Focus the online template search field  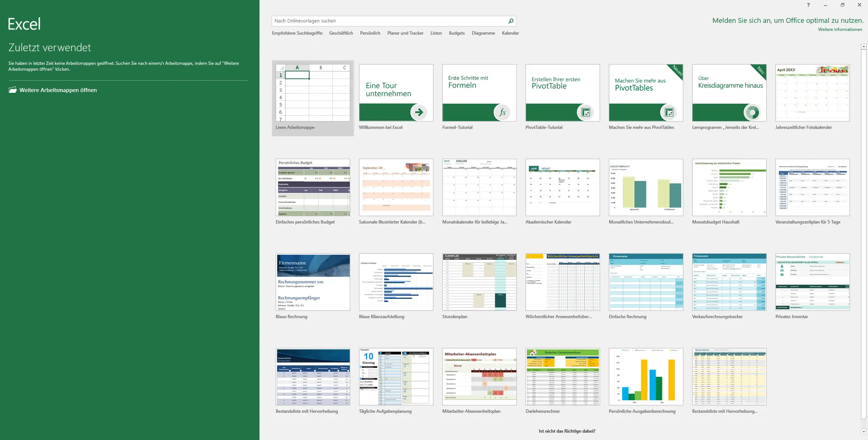[x=387, y=21]
